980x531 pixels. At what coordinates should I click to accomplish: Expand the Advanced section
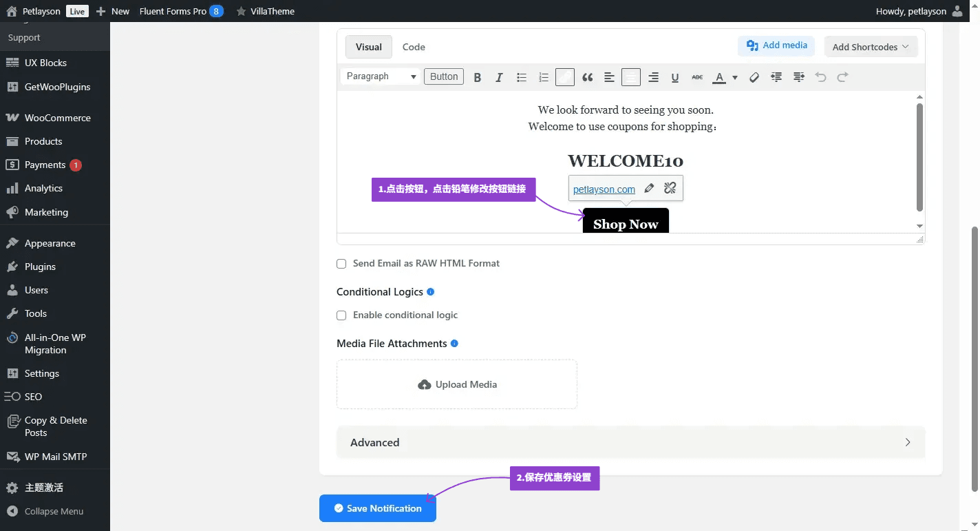point(630,442)
